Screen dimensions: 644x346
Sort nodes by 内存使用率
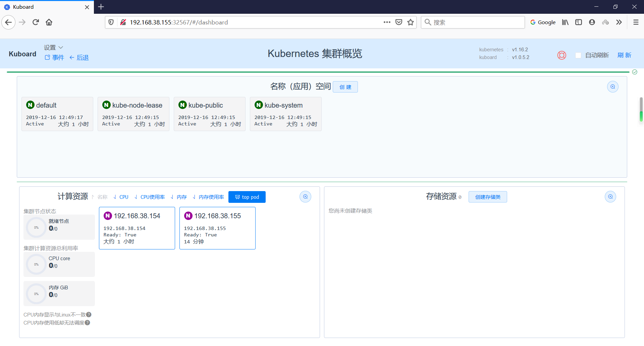[x=208, y=197]
